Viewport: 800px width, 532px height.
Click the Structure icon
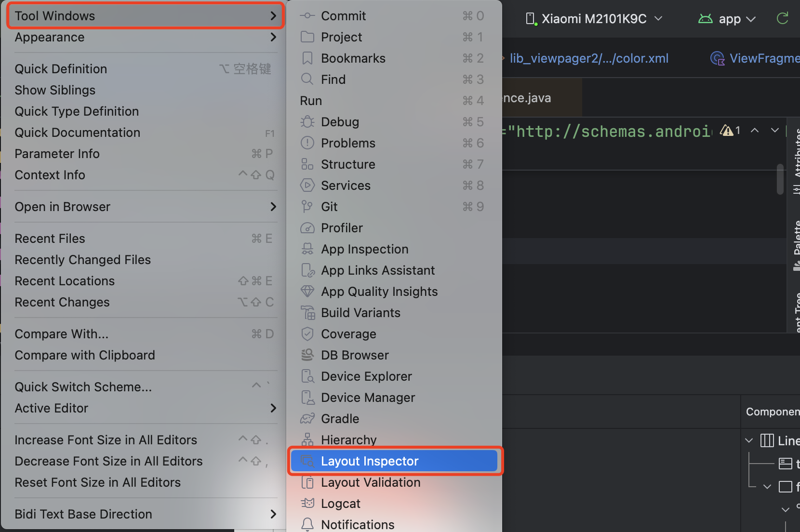point(307,164)
